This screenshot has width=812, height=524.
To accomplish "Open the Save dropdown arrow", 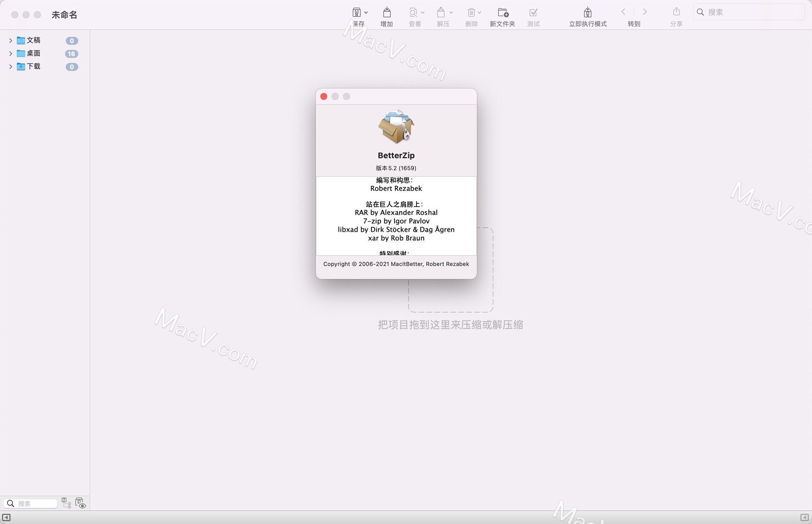I will 366,13.
